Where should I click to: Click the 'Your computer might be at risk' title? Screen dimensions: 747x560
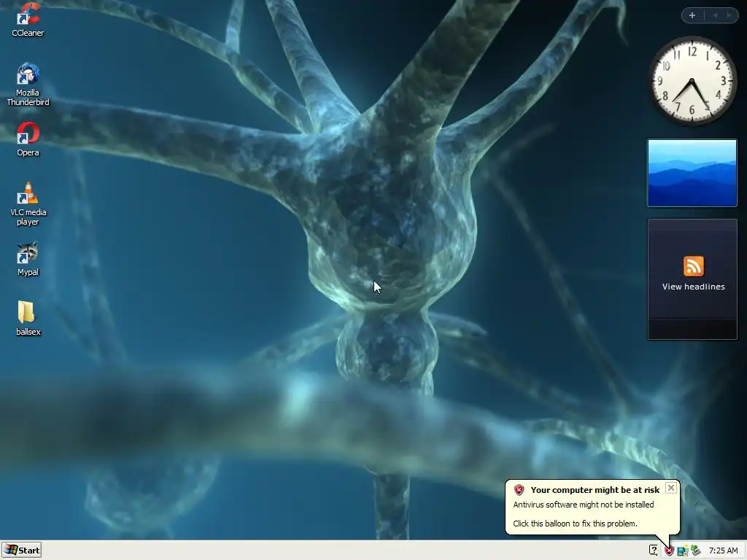[x=595, y=490]
